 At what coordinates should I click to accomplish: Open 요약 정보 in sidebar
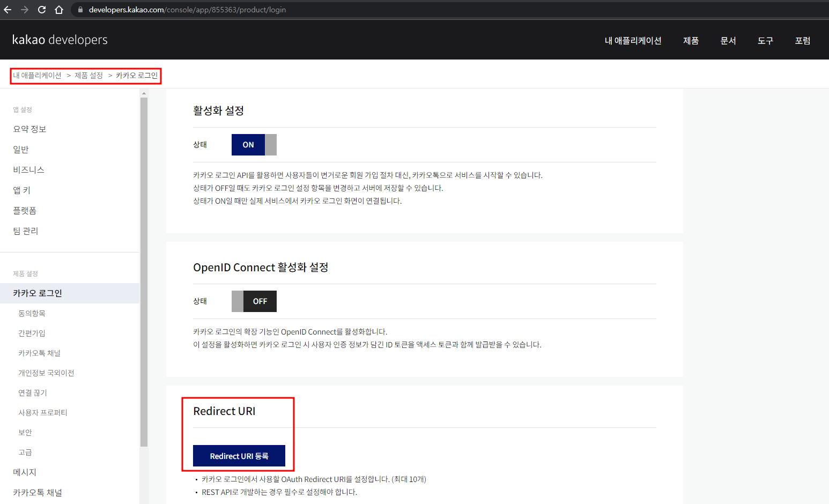pyautogui.click(x=29, y=129)
